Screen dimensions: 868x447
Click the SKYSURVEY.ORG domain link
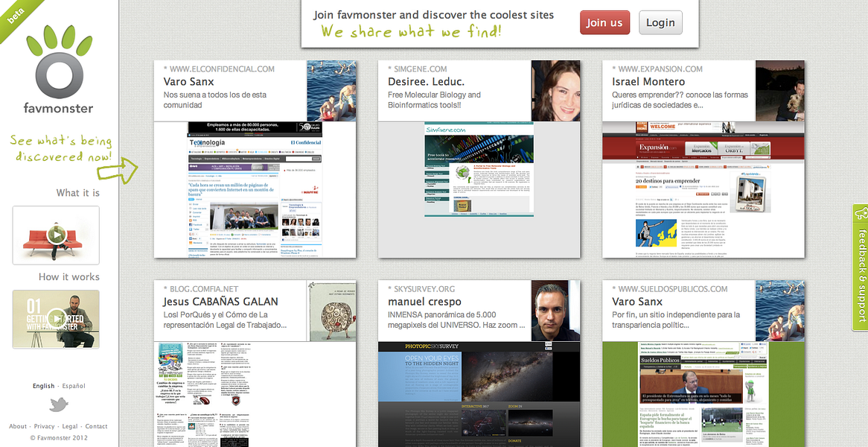[x=424, y=289]
